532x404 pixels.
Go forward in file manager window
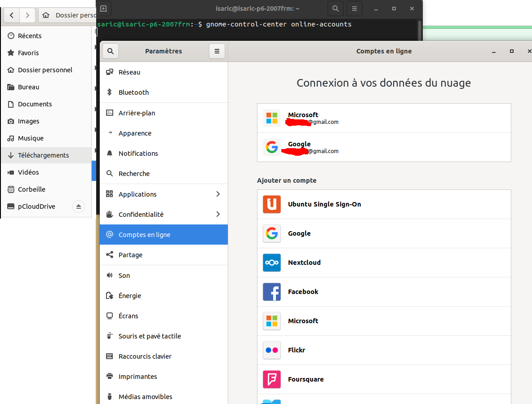27,15
